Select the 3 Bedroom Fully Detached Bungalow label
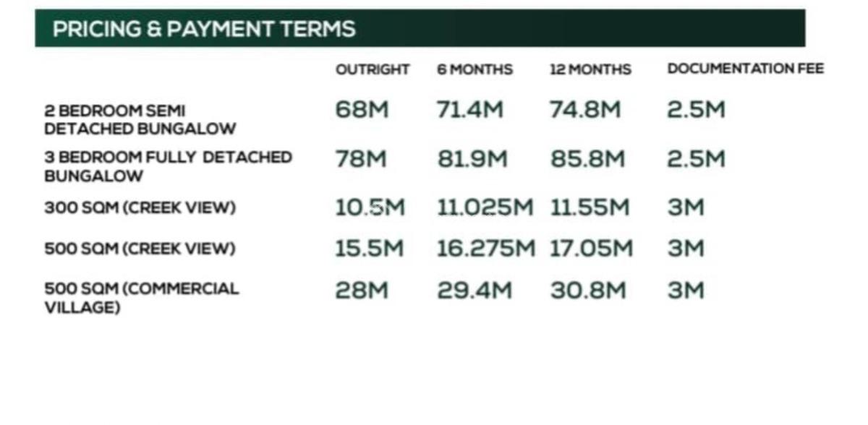868x425 pixels. click(x=168, y=166)
